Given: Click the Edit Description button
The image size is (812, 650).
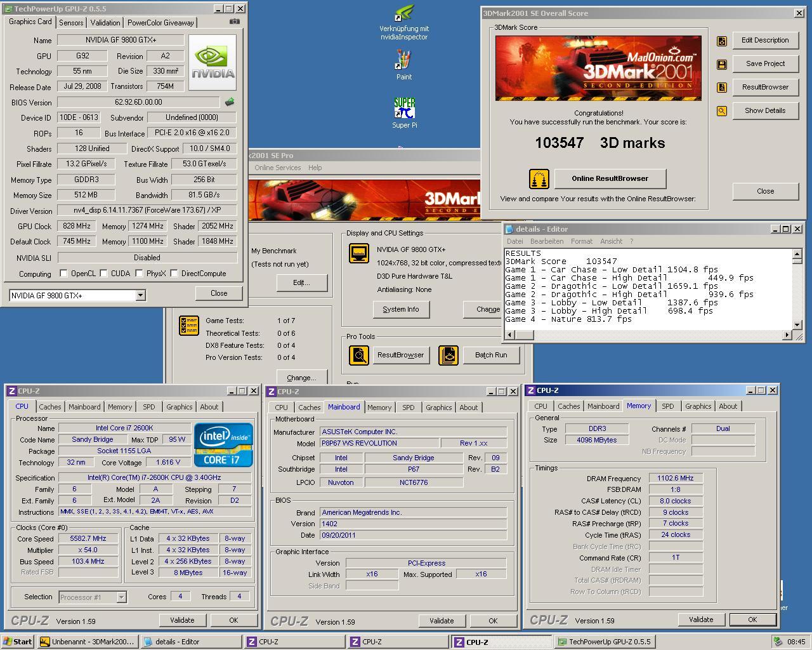Looking at the screenshot, I should (765, 40).
